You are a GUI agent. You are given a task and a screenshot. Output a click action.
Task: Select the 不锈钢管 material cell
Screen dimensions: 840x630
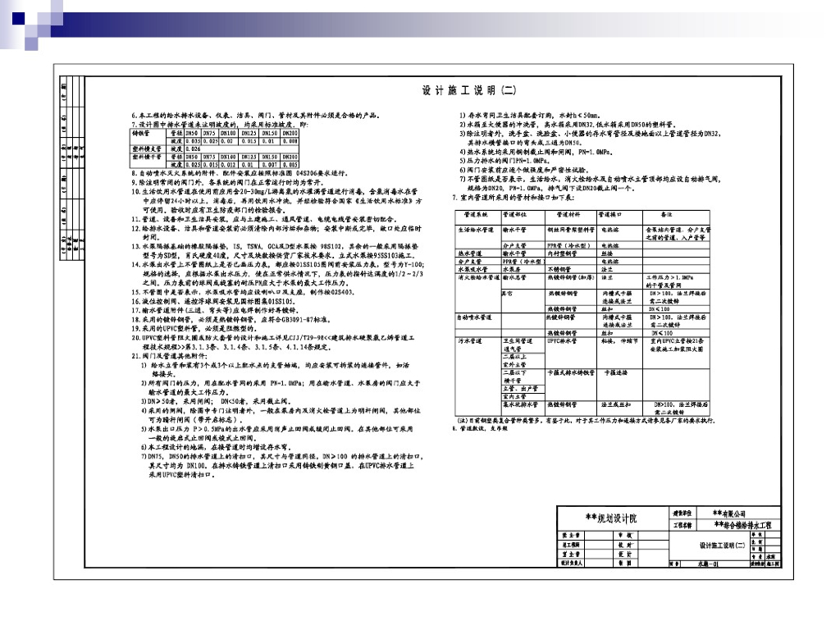point(559,269)
